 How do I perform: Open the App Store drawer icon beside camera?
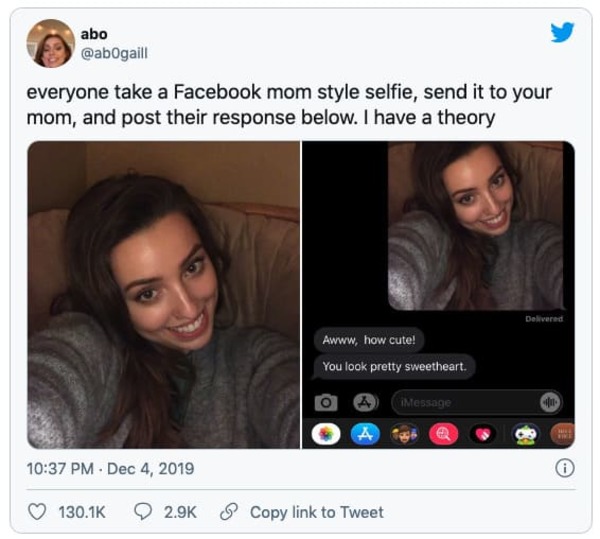click(365, 402)
